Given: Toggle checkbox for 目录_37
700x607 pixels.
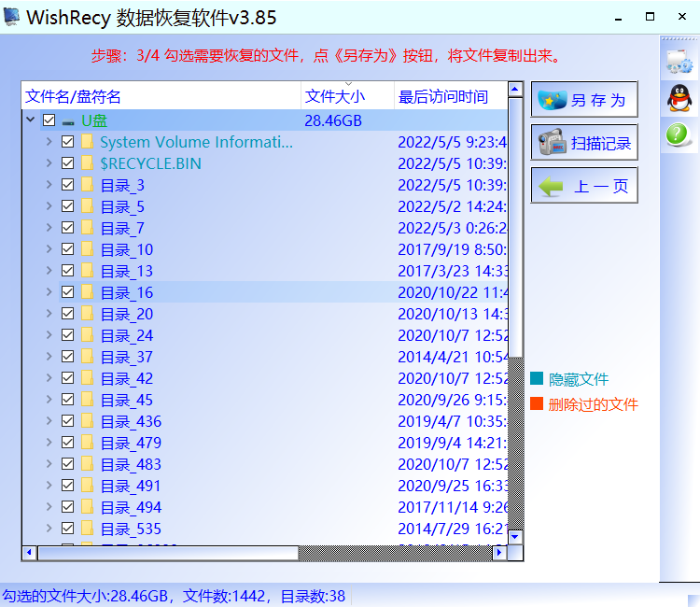Looking at the screenshot, I should tap(67, 357).
